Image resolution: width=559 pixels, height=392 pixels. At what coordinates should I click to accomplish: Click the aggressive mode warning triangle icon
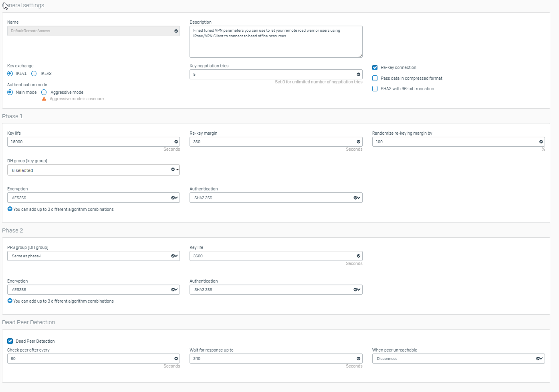point(44,99)
